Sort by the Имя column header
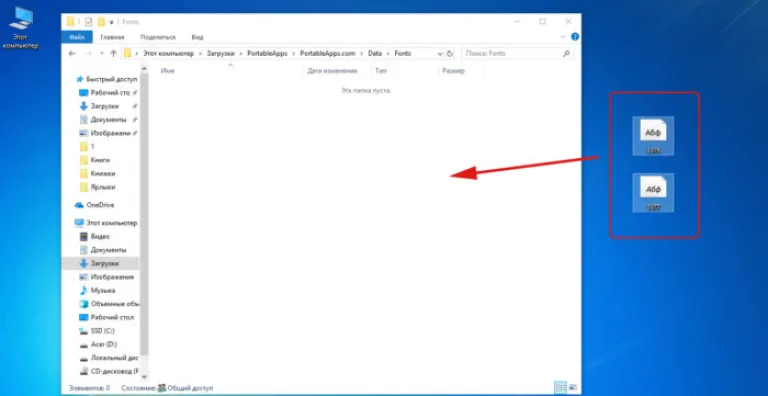This screenshot has width=768, height=396. click(168, 71)
